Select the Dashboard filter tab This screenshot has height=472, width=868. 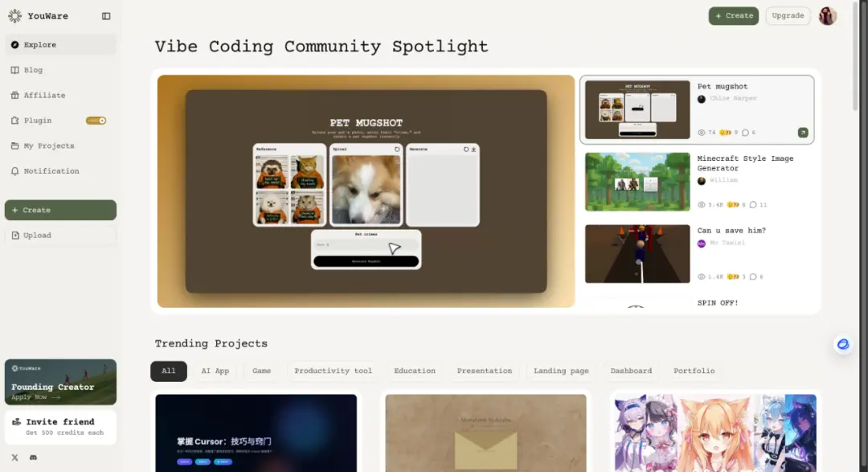[631, 371]
